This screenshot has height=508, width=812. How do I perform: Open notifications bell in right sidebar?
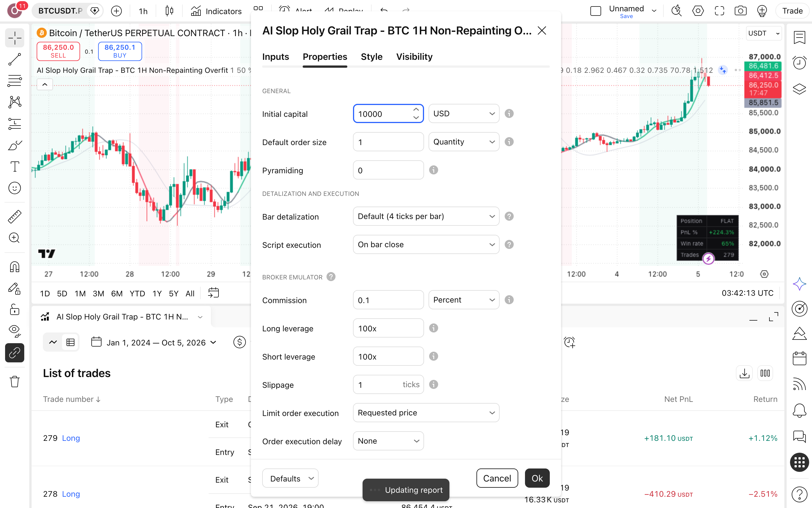coord(799,410)
